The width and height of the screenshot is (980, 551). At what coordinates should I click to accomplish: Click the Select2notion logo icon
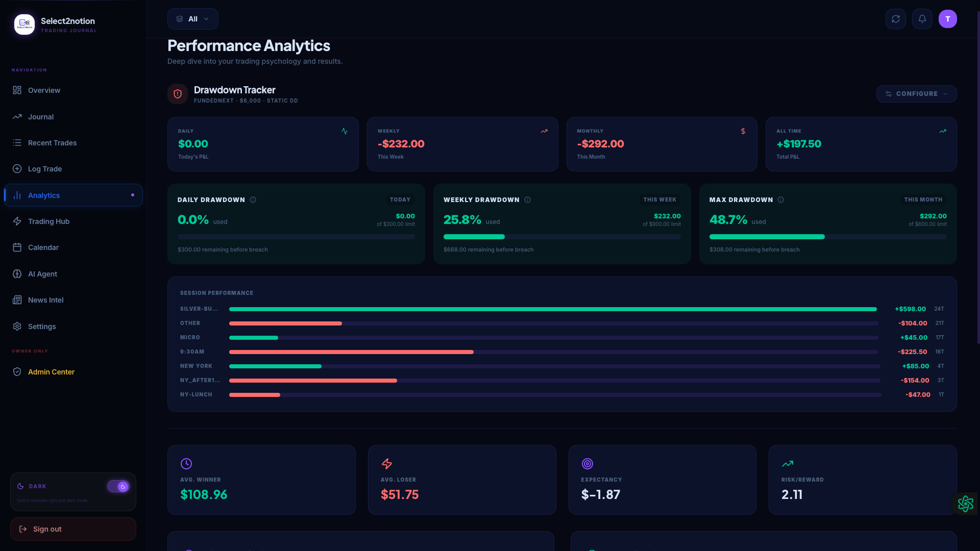(x=24, y=24)
